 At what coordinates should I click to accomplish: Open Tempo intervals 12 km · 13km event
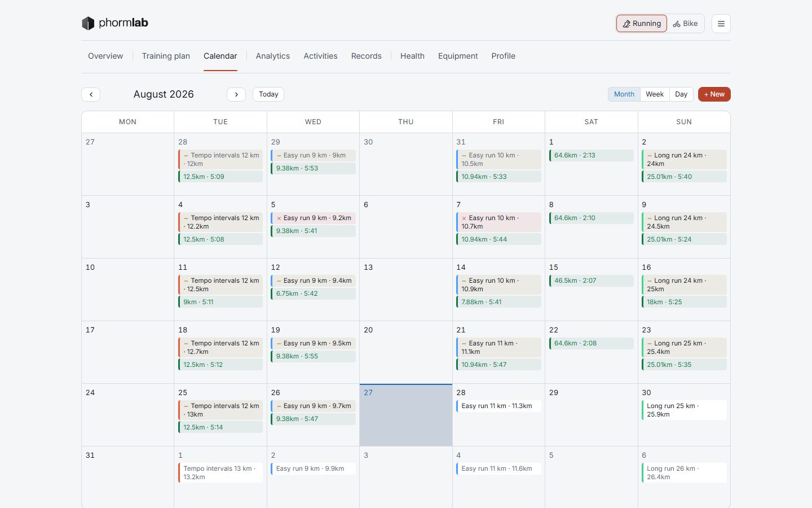[220, 410]
